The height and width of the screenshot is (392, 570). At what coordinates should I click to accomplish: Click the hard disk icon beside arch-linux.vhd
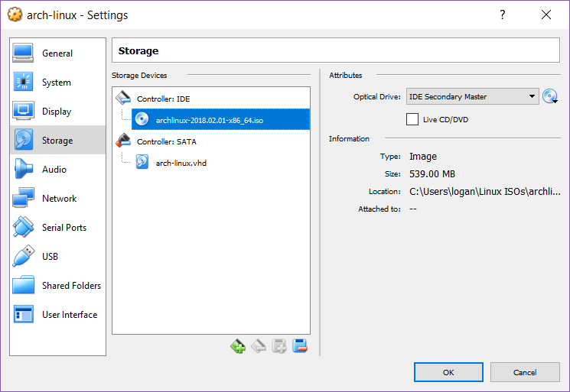pyautogui.click(x=142, y=162)
